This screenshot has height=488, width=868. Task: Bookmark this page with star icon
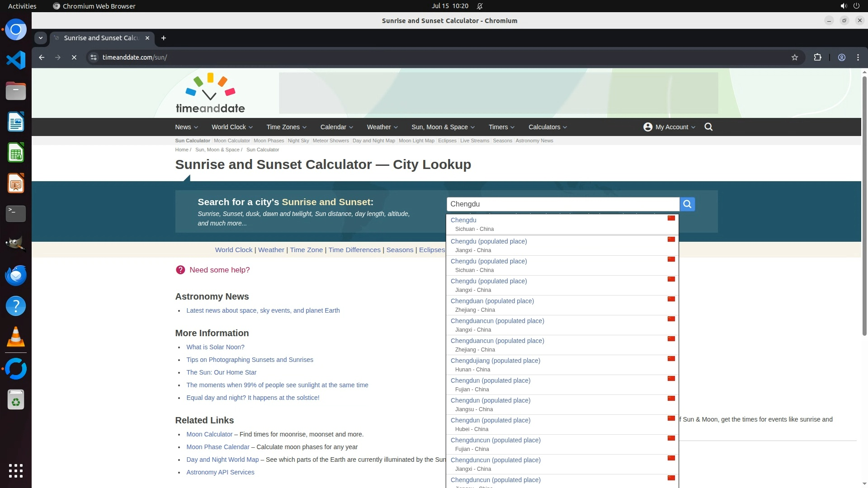point(794,57)
